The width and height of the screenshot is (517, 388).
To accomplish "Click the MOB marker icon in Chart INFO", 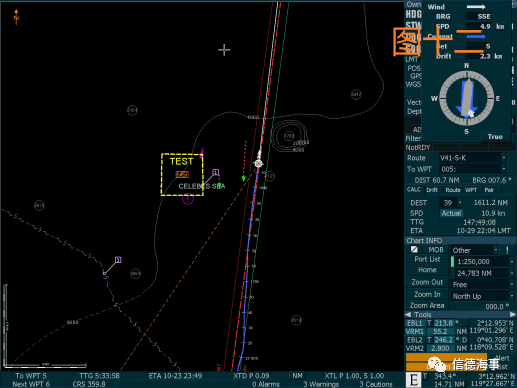I will click(414, 249).
